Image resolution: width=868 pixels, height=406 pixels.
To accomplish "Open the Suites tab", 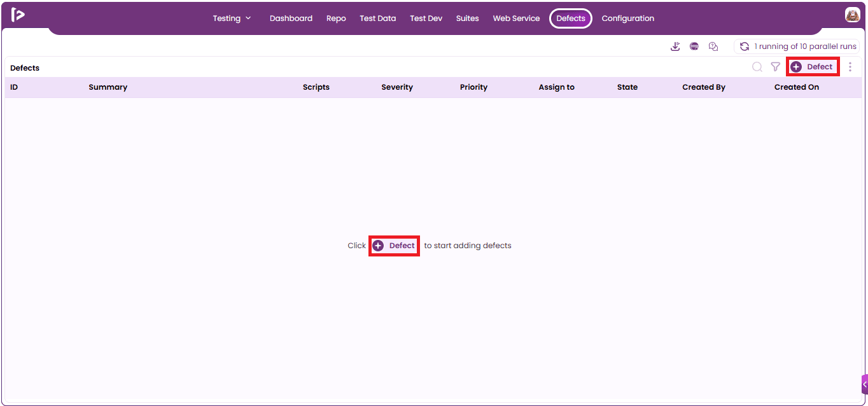I will click(467, 18).
